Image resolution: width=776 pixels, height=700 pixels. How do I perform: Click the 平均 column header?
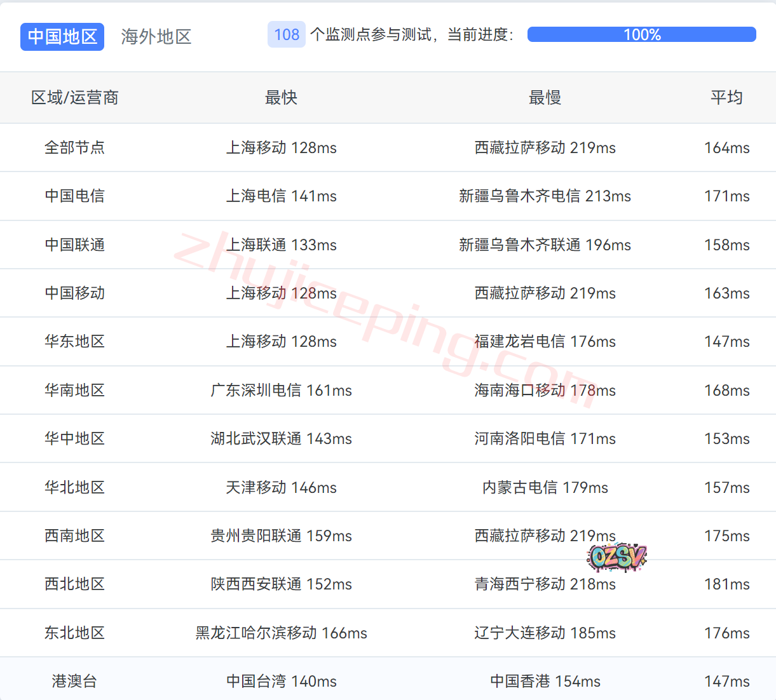coord(726,98)
